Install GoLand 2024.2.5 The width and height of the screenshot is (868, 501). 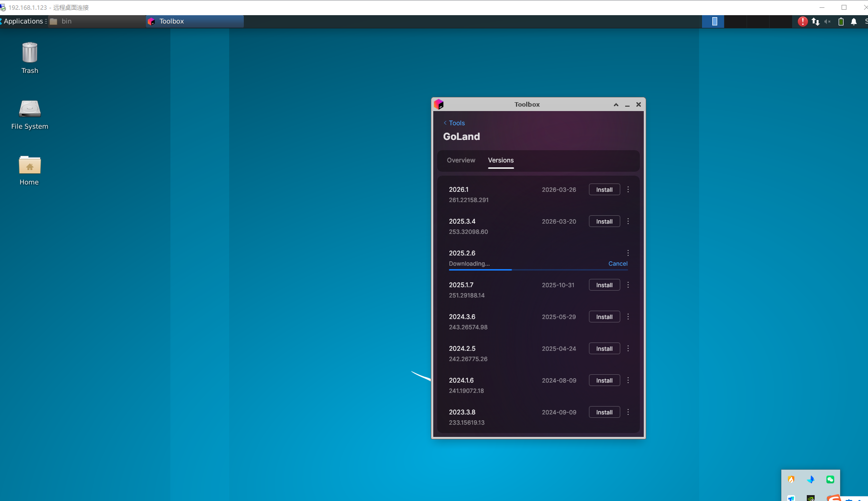click(x=604, y=348)
